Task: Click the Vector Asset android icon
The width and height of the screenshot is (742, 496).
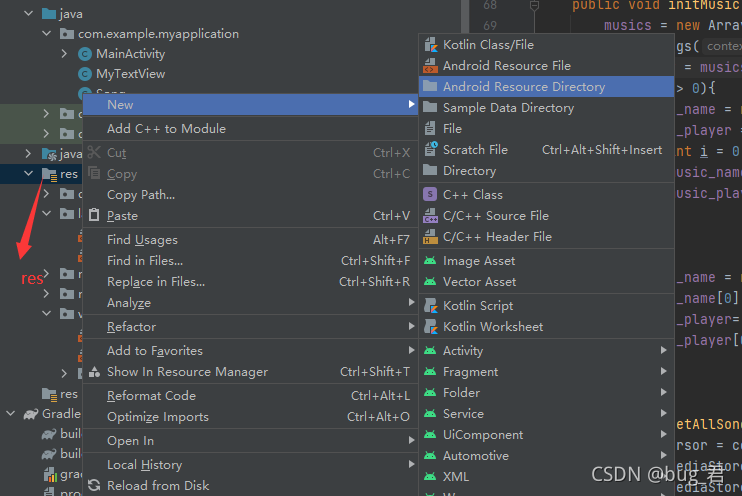Action: (430, 282)
